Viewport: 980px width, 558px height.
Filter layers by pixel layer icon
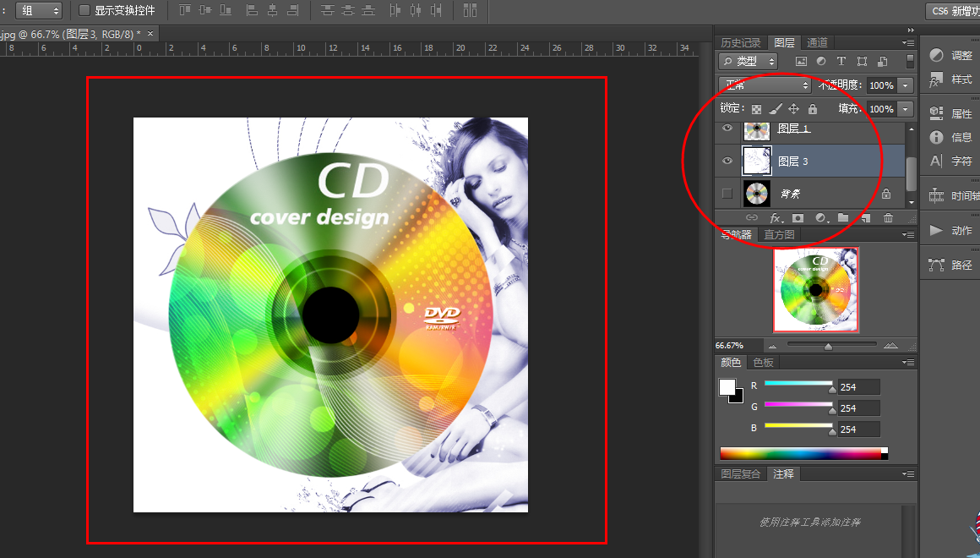pos(801,62)
